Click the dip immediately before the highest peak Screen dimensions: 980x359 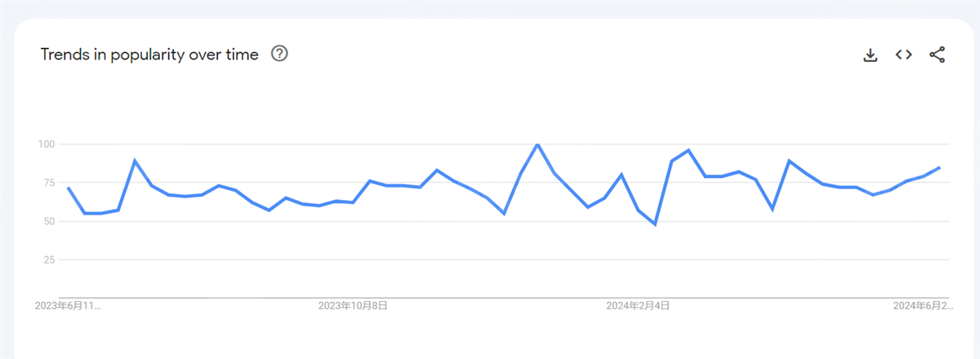click(504, 214)
